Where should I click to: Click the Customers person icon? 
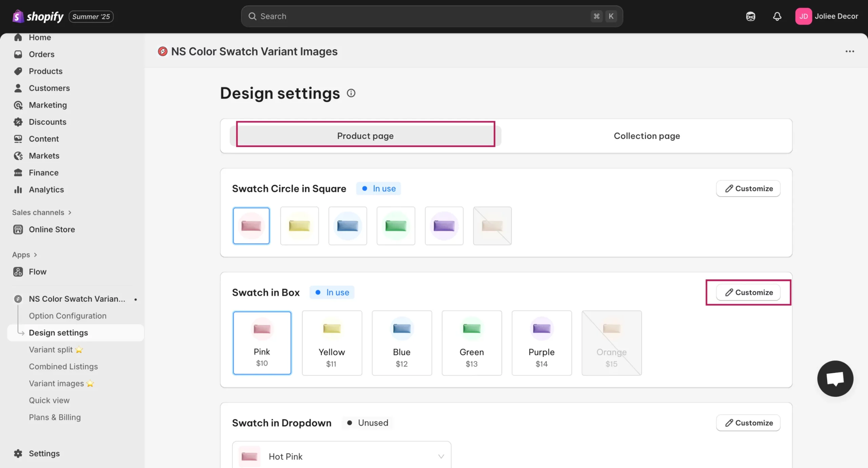[x=18, y=88]
